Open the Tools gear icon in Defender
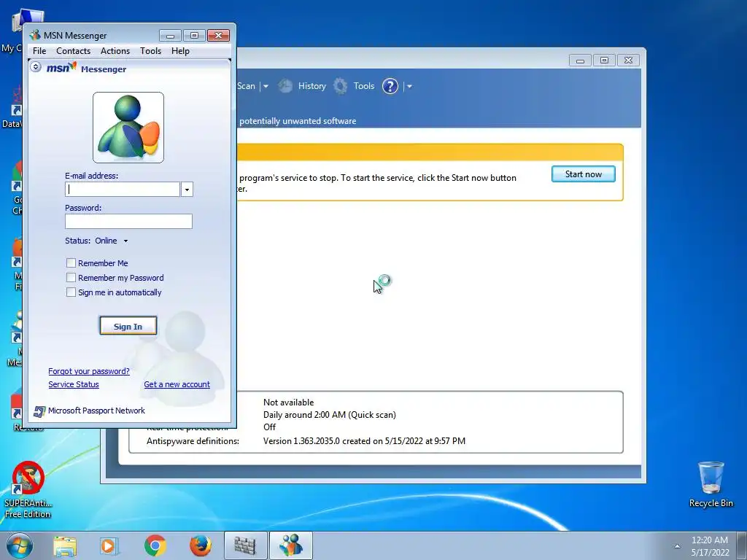The image size is (747, 560). (x=340, y=86)
